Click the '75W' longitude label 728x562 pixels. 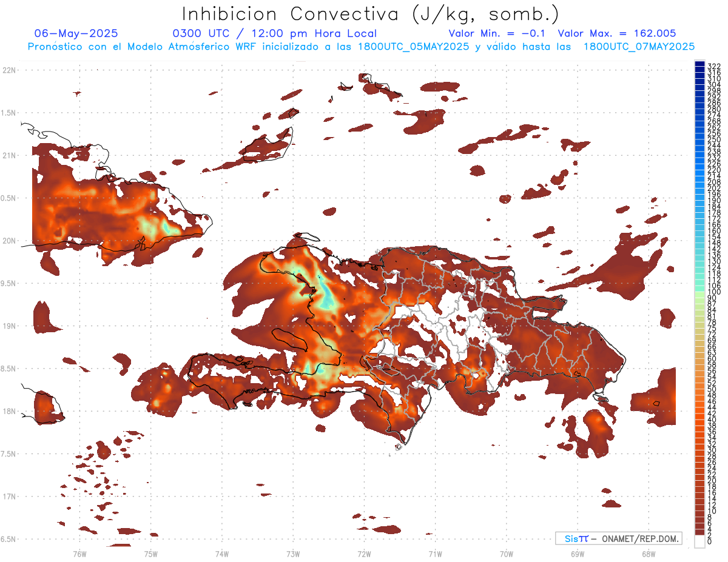pyautogui.click(x=151, y=553)
